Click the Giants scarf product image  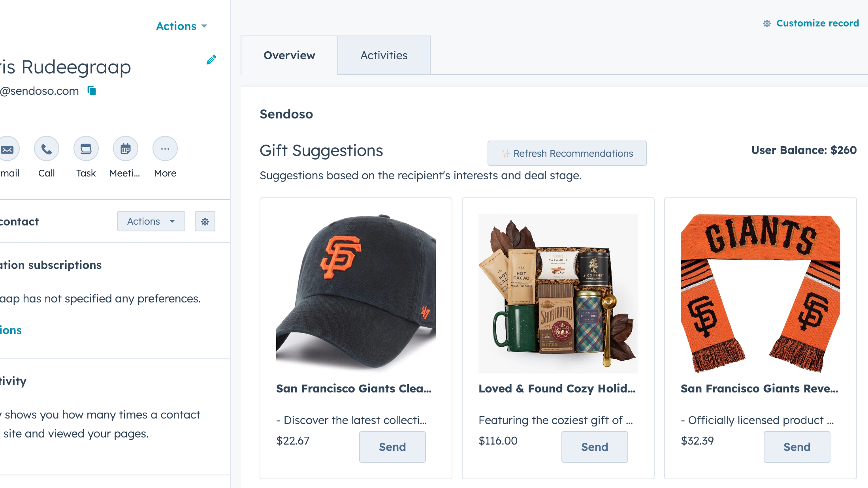tap(760, 293)
